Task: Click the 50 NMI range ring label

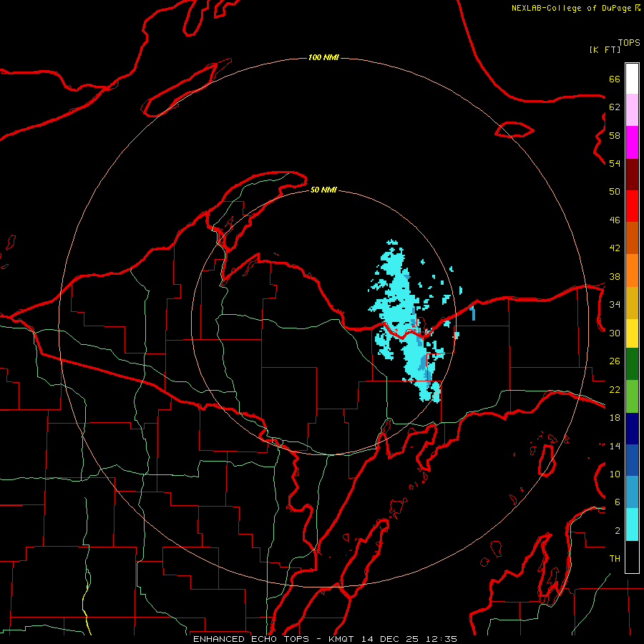Action: pos(323,190)
